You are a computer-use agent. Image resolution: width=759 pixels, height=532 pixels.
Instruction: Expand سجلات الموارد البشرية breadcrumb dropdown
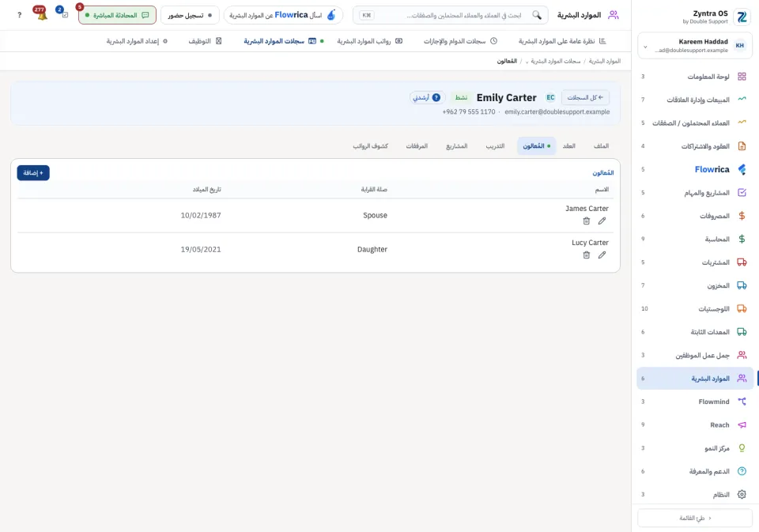[x=553, y=62]
